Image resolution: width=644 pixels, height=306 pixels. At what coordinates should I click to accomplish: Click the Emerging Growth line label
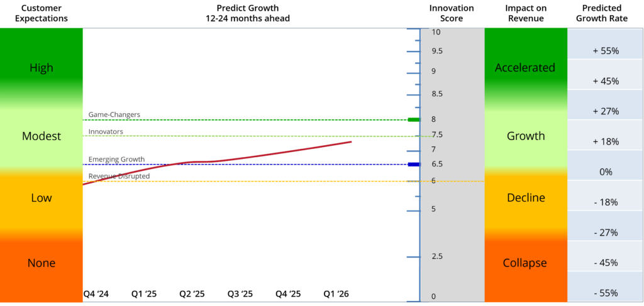pyautogui.click(x=116, y=160)
